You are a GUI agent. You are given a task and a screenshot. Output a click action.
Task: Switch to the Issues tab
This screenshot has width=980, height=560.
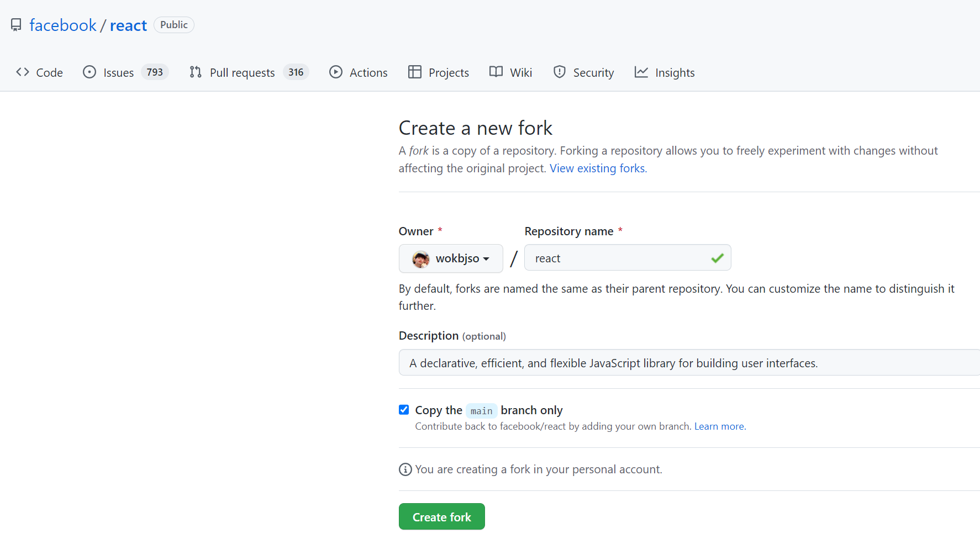click(x=125, y=72)
